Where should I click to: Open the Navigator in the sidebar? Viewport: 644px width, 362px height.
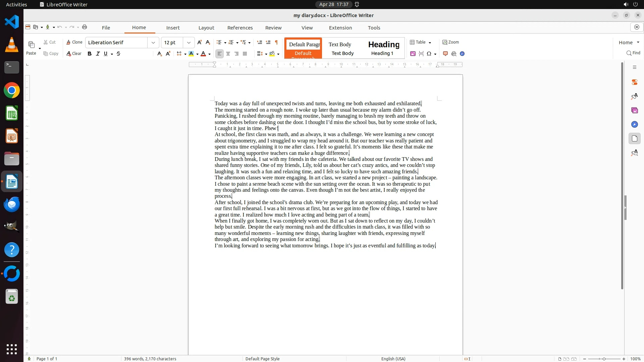tap(634, 124)
